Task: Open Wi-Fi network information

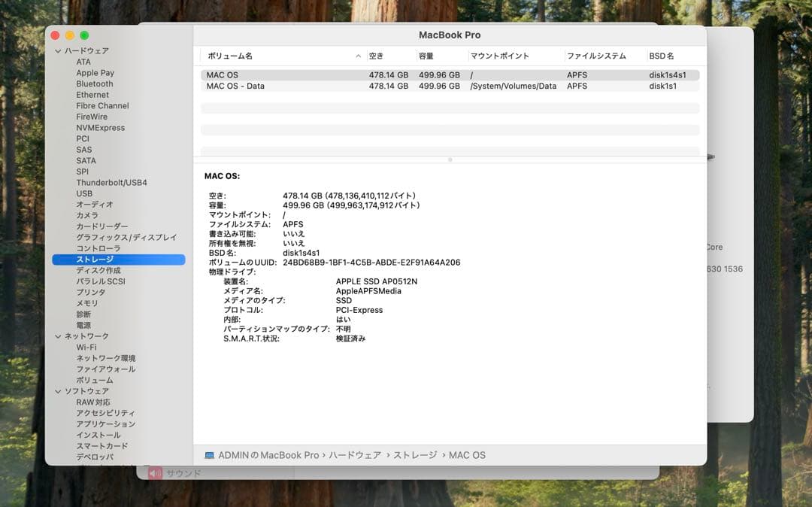Action: pos(86,347)
